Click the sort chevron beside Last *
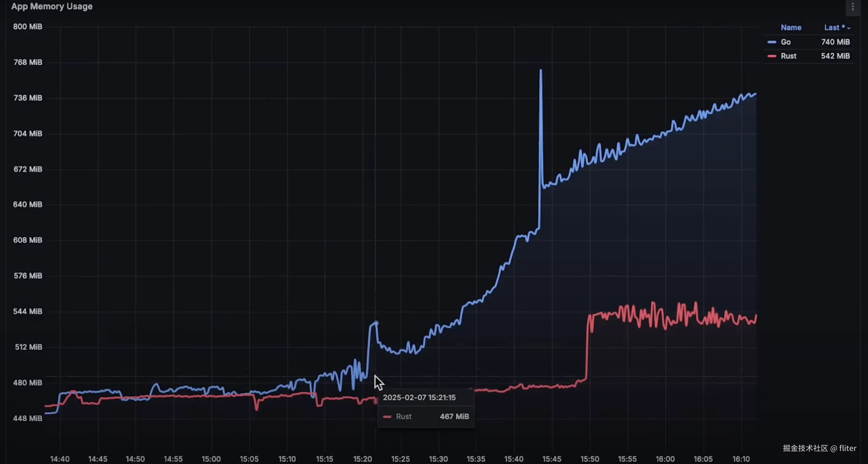Screen dimensions: 868x464 849,28
